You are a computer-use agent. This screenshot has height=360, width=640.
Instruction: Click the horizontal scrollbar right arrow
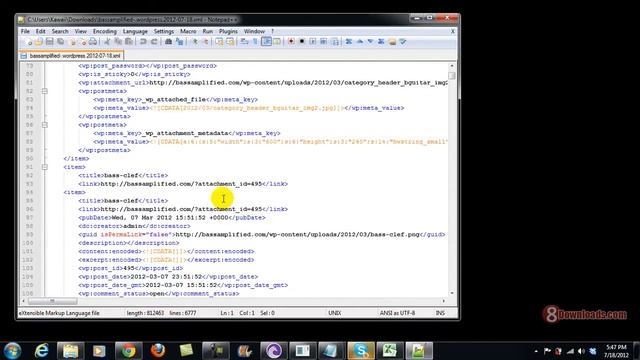444,301
